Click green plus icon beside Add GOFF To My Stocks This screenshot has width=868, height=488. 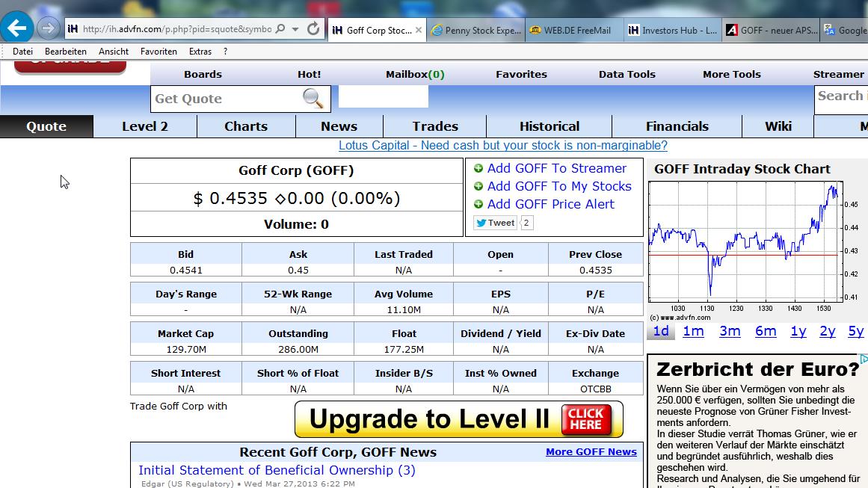[x=478, y=187]
